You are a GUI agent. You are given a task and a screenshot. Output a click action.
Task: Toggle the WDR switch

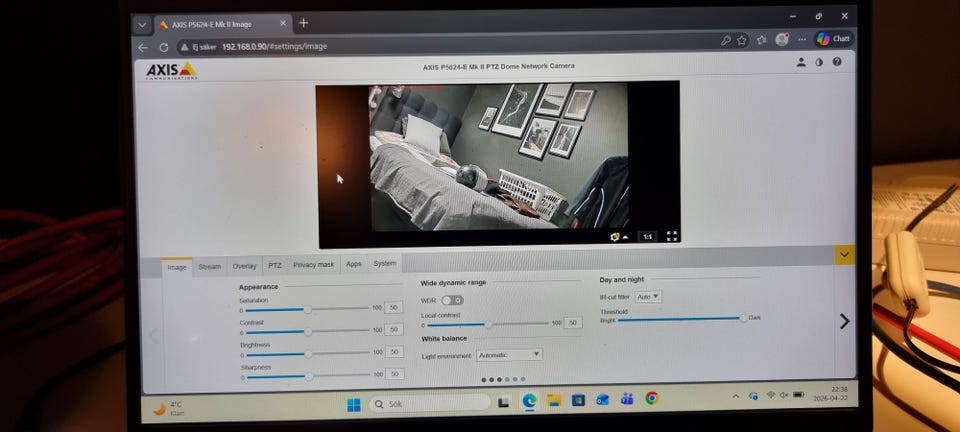coord(452,300)
